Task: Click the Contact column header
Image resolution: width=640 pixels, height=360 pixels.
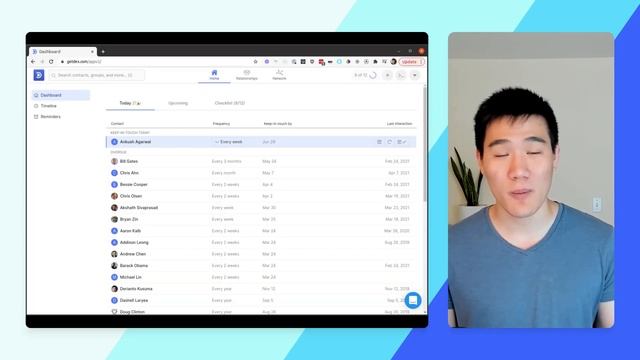Action: click(117, 124)
